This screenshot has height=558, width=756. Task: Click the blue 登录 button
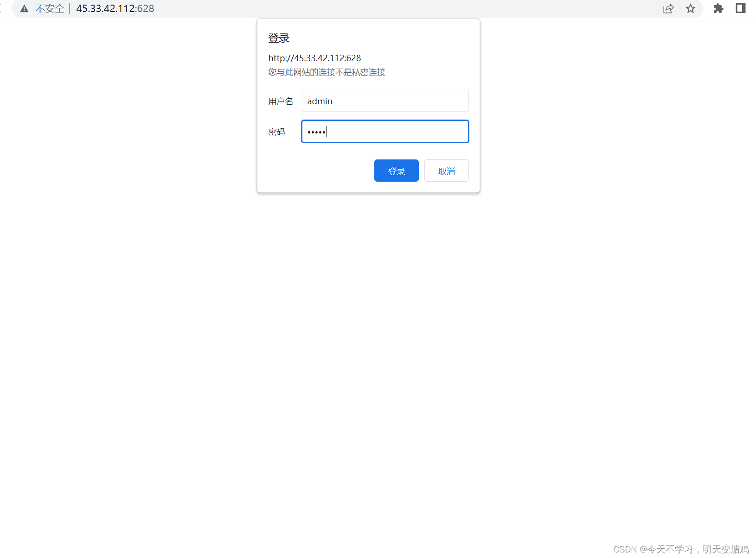(396, 171)
